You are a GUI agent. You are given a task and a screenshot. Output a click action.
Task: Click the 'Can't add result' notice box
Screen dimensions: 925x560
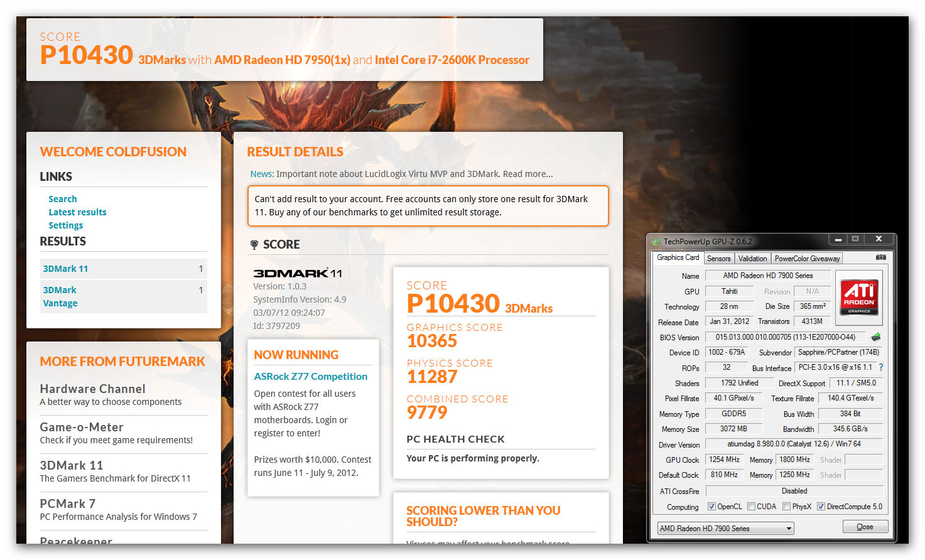428,205
